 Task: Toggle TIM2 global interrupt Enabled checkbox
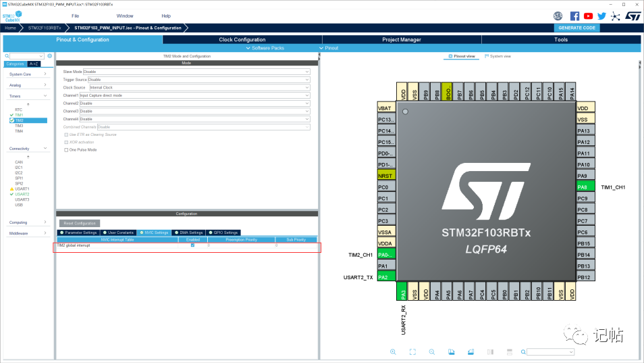(x=192, y=245)
